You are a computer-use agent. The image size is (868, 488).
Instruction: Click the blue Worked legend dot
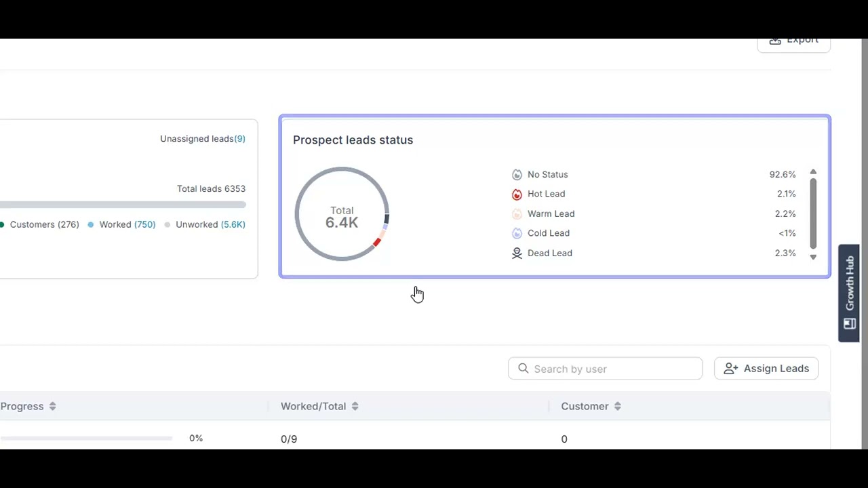[90, 224]
